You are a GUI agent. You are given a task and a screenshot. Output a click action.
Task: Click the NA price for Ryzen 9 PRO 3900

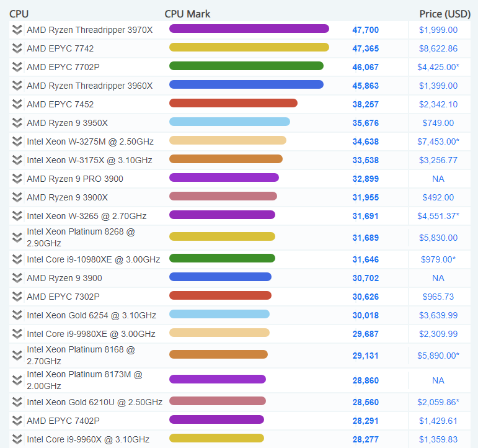[x=438, y=179]
